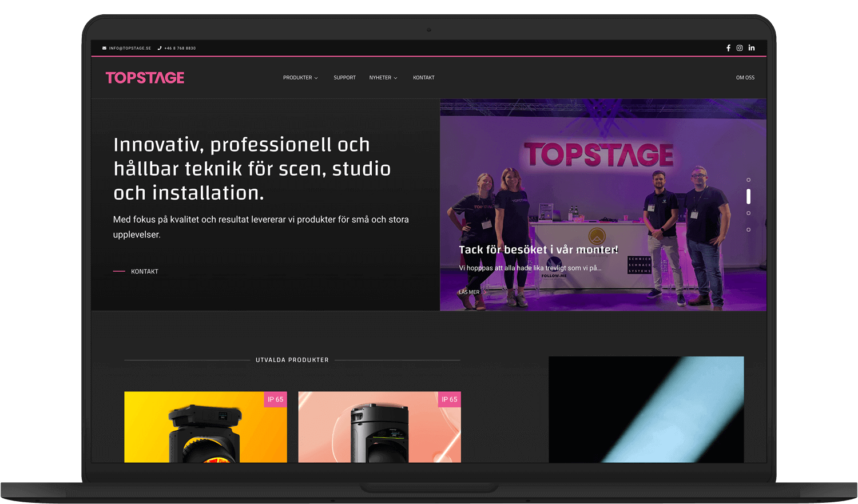Open the Kontakt menu item in navigation
Image resolution: width=858 pixels, height=504 pixels.
[424, 78]
